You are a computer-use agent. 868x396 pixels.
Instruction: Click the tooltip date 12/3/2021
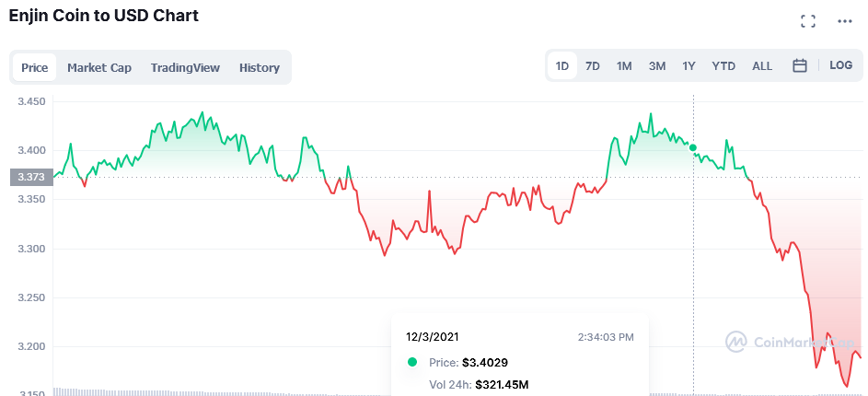(432, 337)
